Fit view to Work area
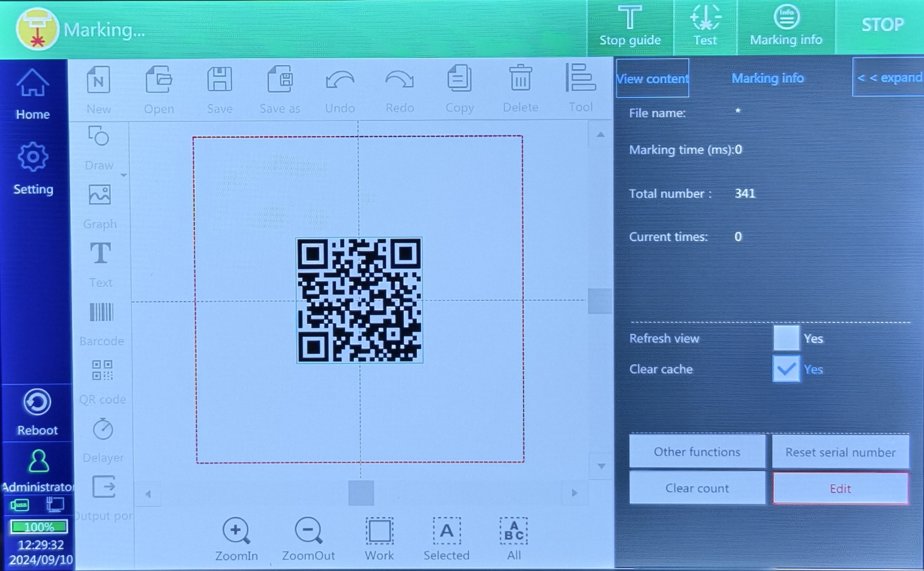 [379, 531]
